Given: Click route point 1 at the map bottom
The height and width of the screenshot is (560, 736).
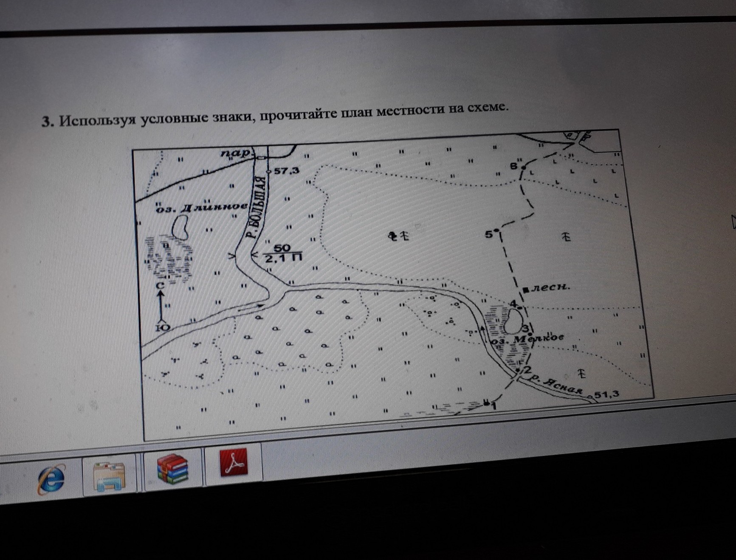Looking at the screenshot, I should click(486, 402).
